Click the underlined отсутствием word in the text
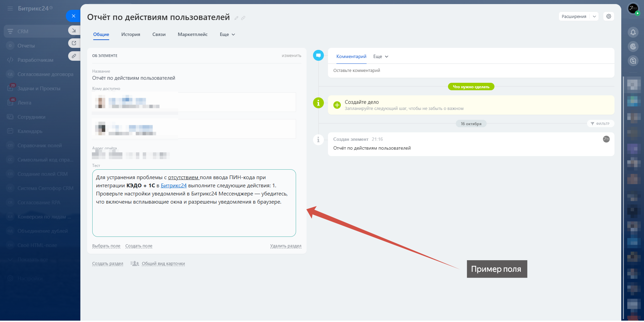The height and width of the screenshot is (322, 644). 183,177
